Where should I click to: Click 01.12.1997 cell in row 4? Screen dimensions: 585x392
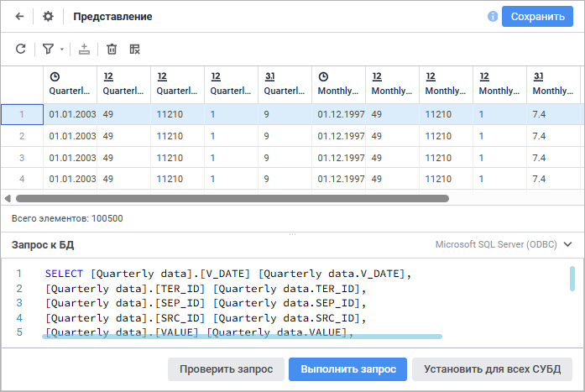tap(339, 179)
